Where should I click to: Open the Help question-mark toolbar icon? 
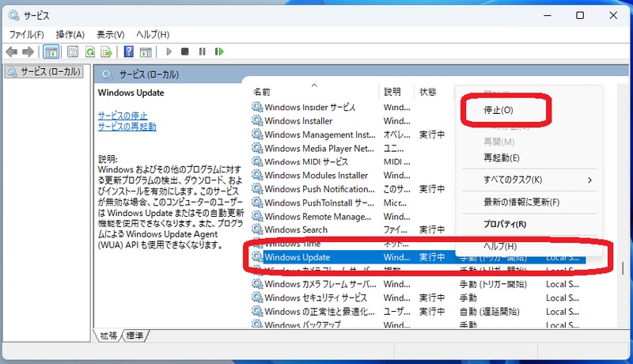(x=129, y=51)
